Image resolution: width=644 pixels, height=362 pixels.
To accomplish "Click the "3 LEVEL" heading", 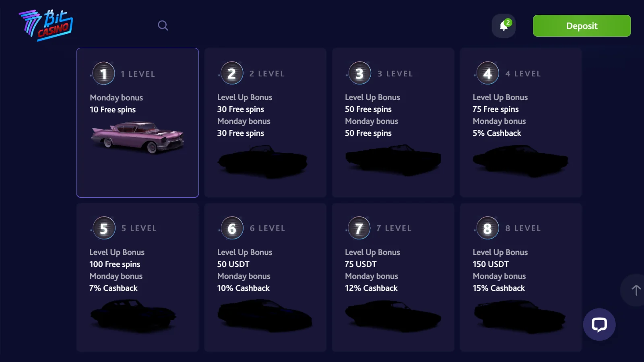I will [x=395, y=74].
